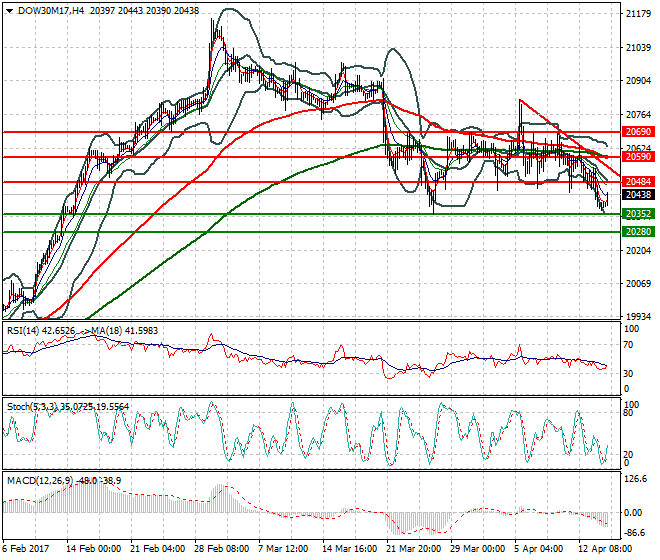Click the 20690 red resistance price label
Image resolution: width=660 pixels, height=560 pixels.
coord(638,132)
